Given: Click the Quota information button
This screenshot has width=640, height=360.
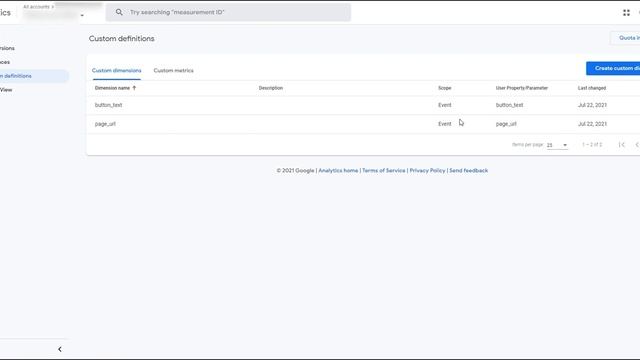Looking at the screenshot, I should tap(625, 38).
